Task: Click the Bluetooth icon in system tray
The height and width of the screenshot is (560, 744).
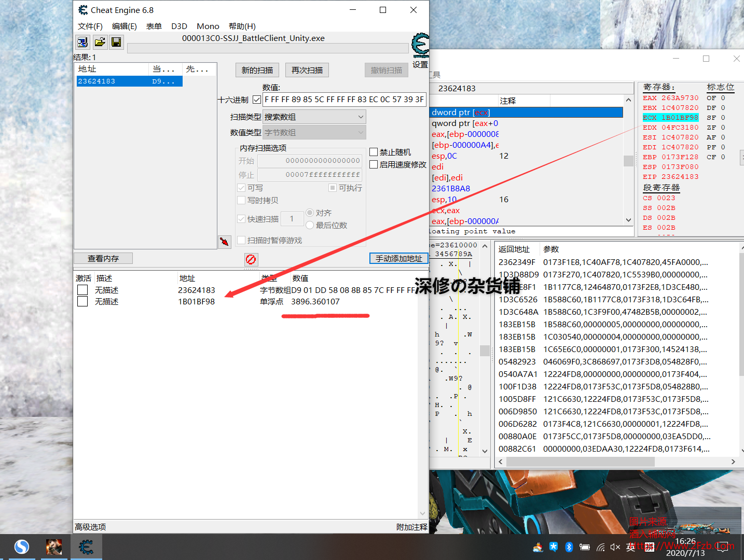Action: 569,547
